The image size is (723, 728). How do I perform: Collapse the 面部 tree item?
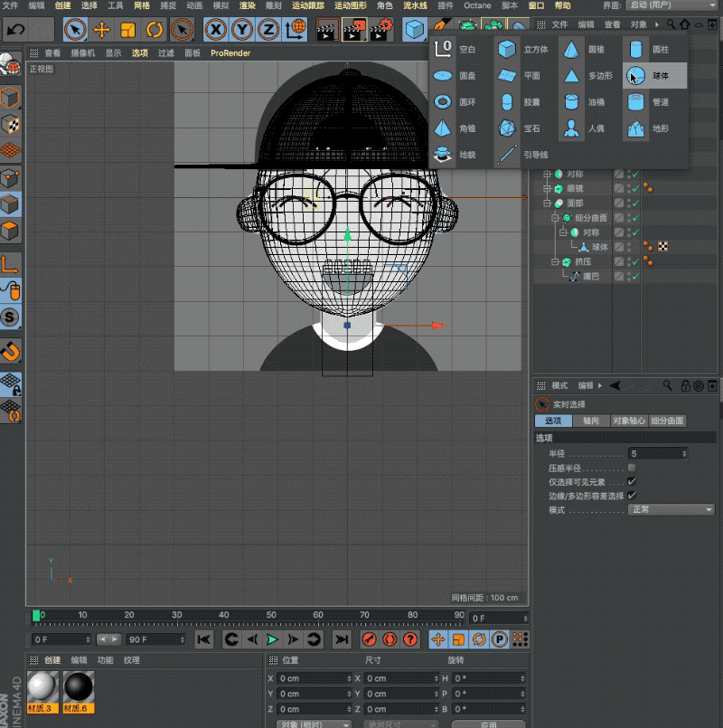pyautogui.click(x=547, y=203)
